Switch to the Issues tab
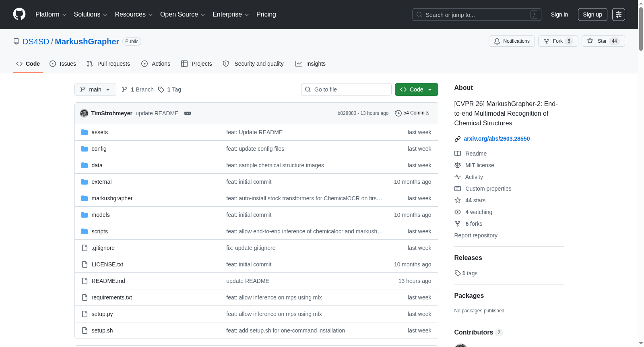The width and height of the screenshot is (644, 347). point(63,64)
